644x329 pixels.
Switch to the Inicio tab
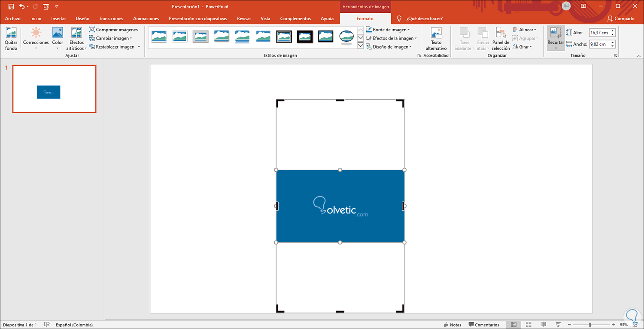[x=36, y=18]
